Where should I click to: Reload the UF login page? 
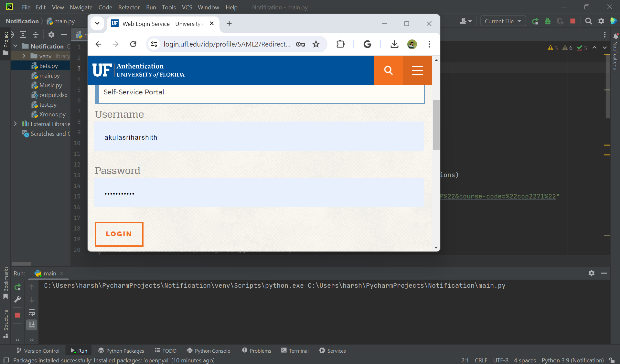(133, 44)
